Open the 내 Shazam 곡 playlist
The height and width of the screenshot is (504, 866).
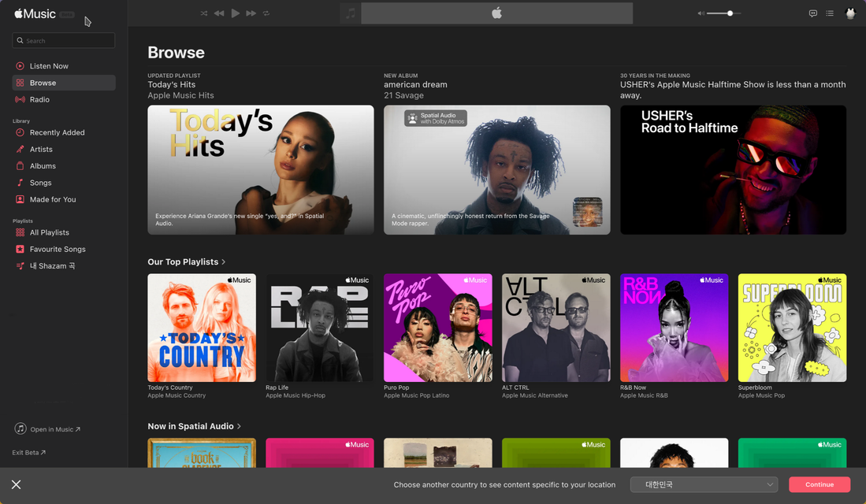[x=64, y=266]
